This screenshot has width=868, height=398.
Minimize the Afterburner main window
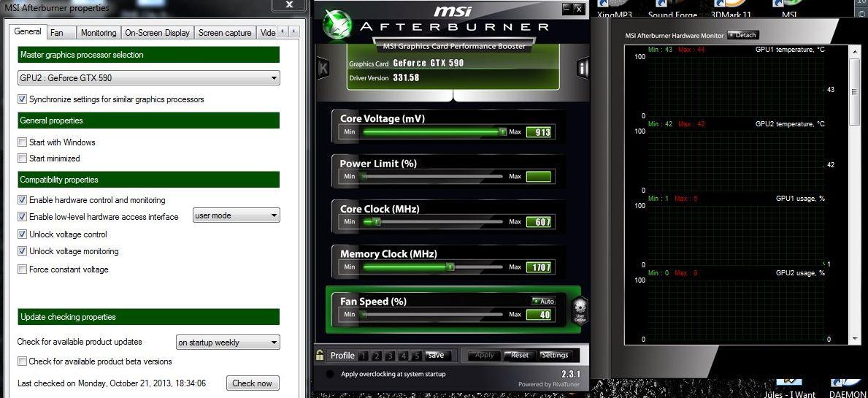click(x=566, y=9)
